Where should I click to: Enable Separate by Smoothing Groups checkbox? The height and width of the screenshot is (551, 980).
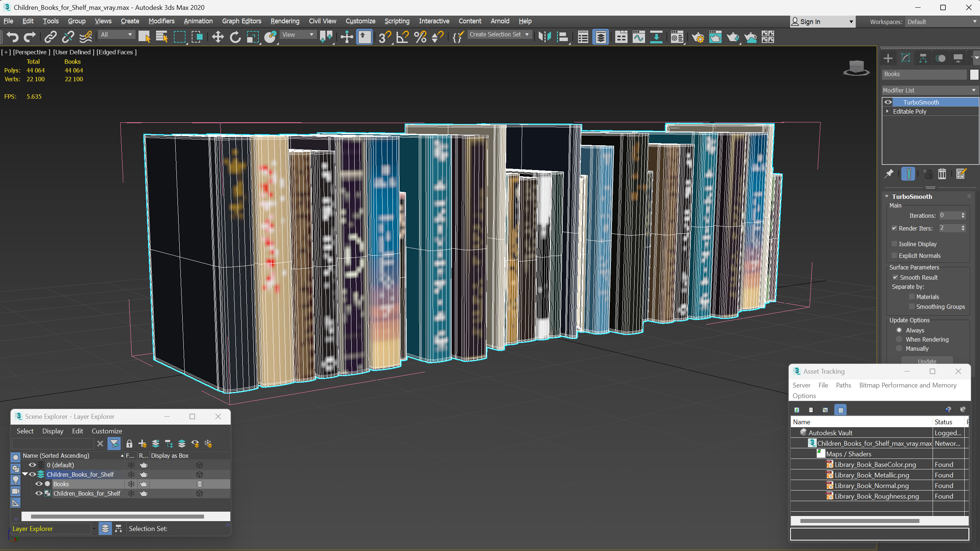[x=911, y=307]
